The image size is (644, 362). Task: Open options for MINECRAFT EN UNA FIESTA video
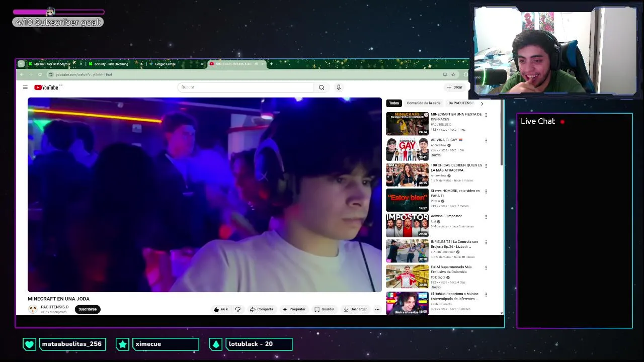tap(486, 115)
